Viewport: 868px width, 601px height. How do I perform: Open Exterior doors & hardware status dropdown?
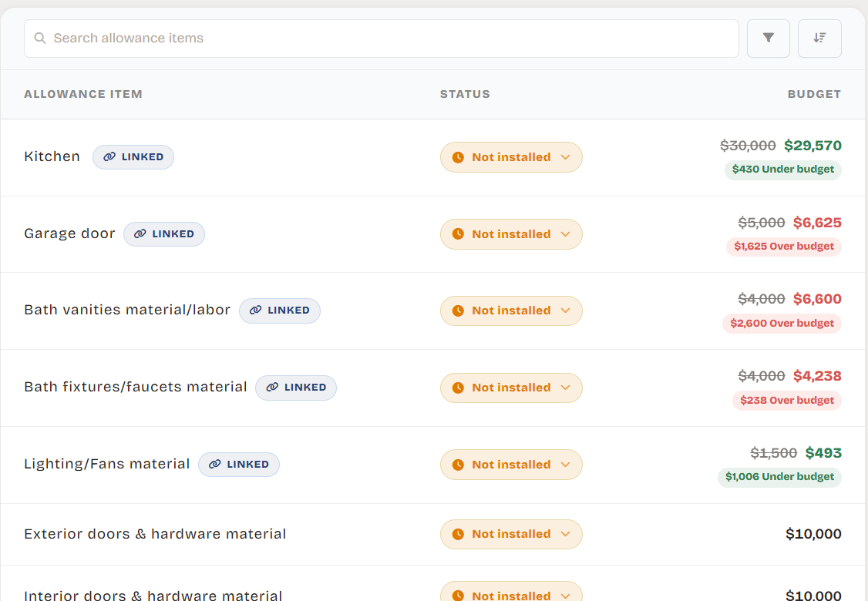(x=512, y=534)
